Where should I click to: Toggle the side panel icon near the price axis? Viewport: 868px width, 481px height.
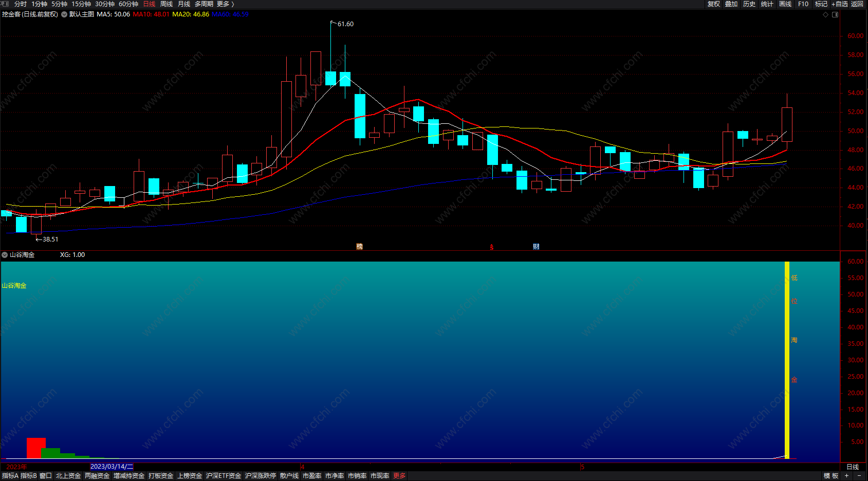tap(835, 14)
